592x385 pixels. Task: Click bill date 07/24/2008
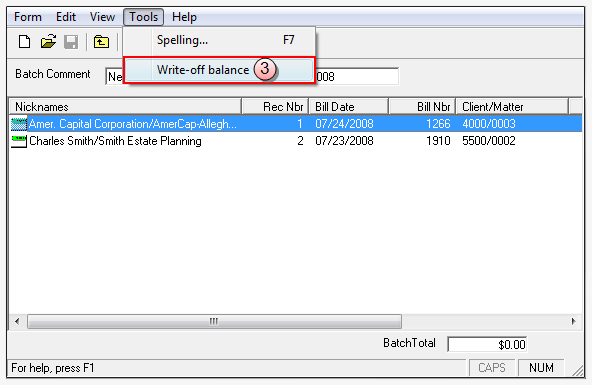pos(344,124)
